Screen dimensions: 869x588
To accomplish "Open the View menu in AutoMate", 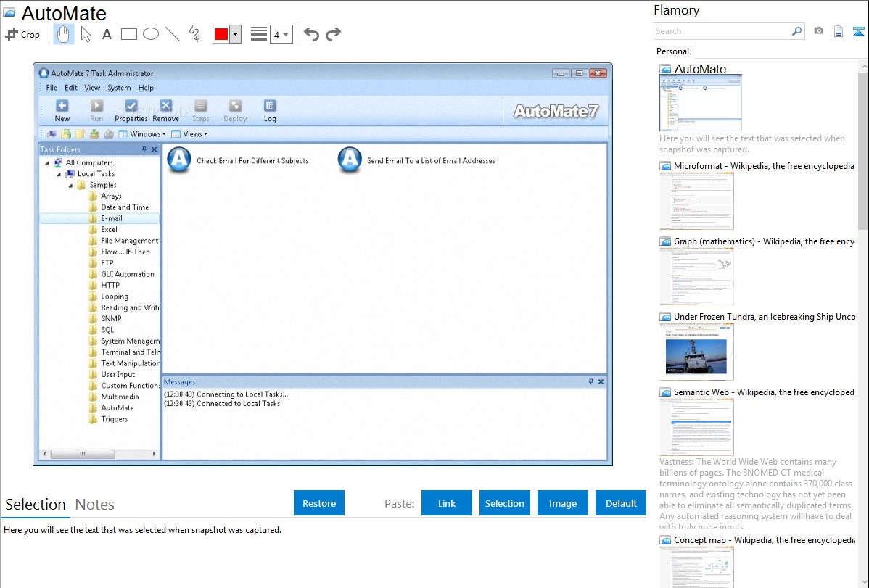I will 92,88.
